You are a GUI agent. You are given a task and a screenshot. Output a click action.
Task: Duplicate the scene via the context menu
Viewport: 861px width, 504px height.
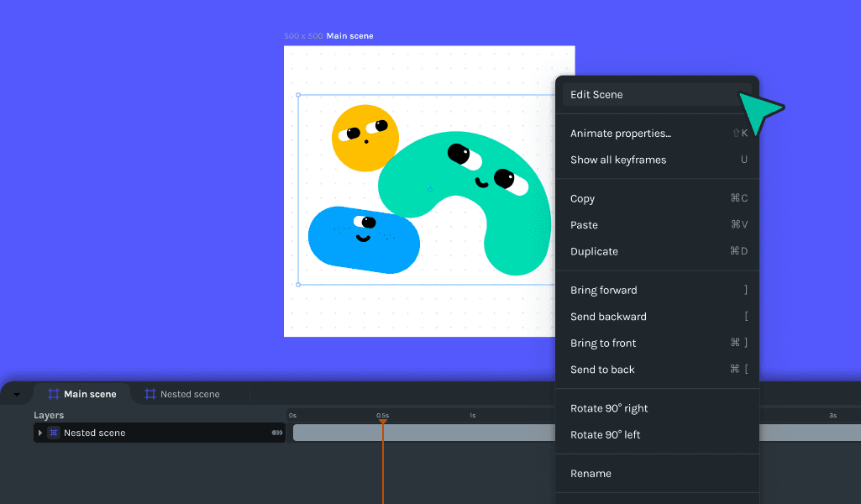tap(593, 251)
